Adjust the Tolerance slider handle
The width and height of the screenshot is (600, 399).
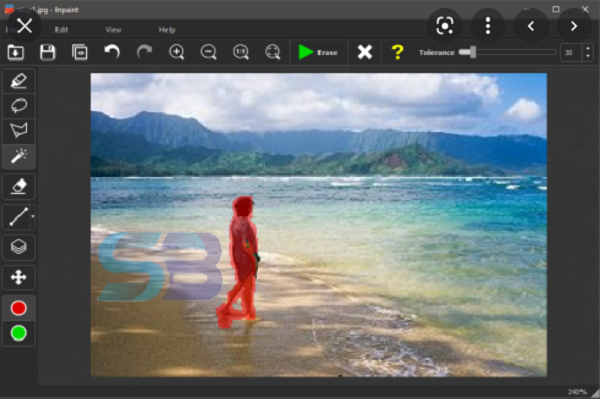[473, 52]
